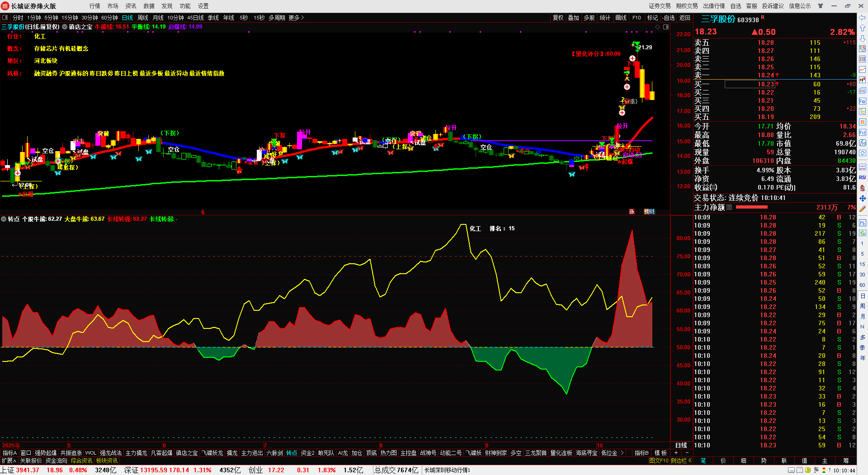This screenshot has height=475, width=868.
Task: Click the up arrow icon in right sidebar
Action: click(x=863, y=28)
